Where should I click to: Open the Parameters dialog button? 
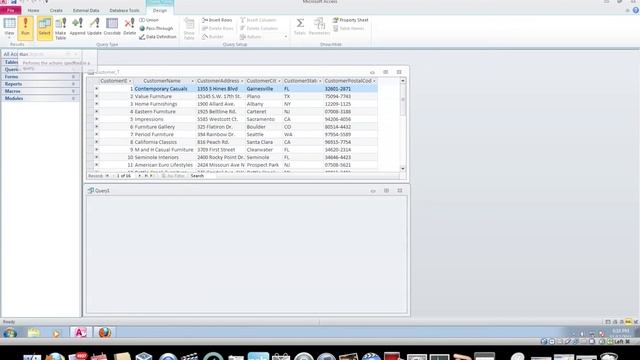(x=319, y=27)
